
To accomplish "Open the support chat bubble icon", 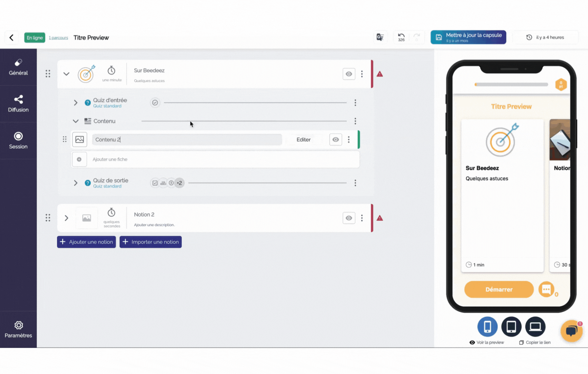I will [x=571, y=331].
